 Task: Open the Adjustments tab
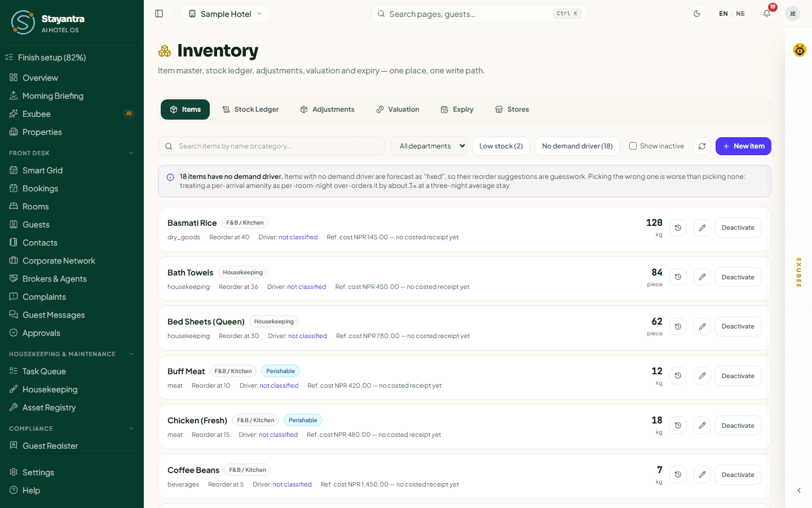[328, 110]
